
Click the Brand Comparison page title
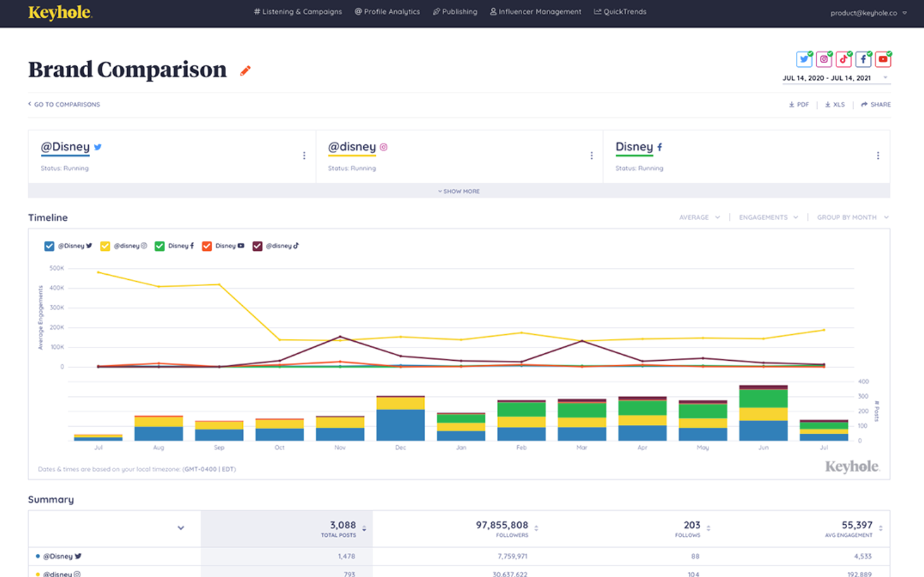click(127, 69)
